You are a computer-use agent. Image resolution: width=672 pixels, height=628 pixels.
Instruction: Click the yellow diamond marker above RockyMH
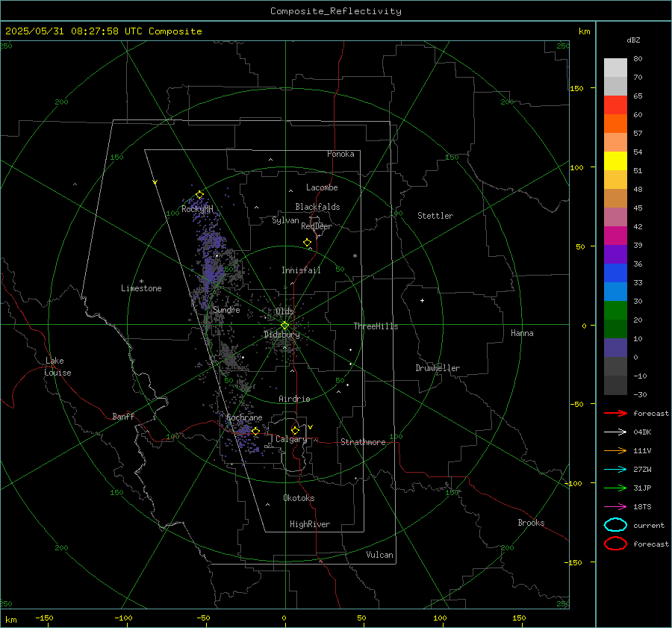pyautogui.click(x=199, y=195)
